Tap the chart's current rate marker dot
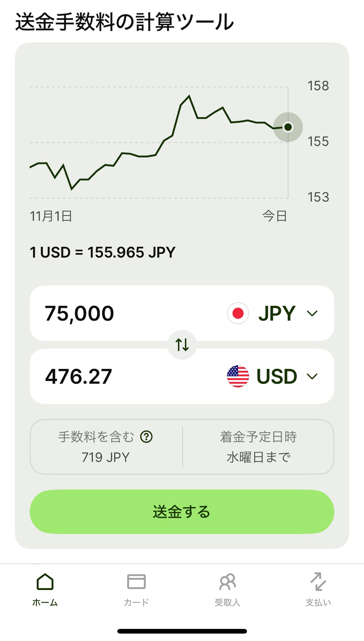364x641 pixels. pos(288,127)
